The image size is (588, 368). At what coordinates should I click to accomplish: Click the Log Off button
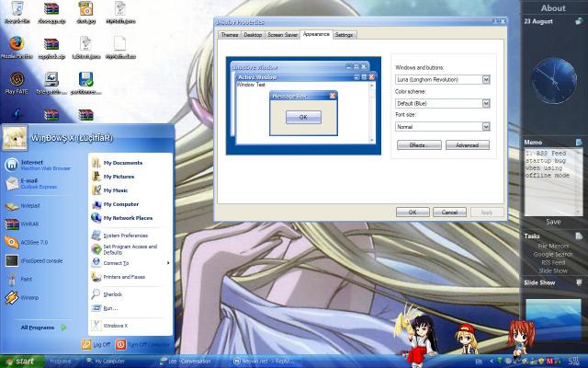96,344
